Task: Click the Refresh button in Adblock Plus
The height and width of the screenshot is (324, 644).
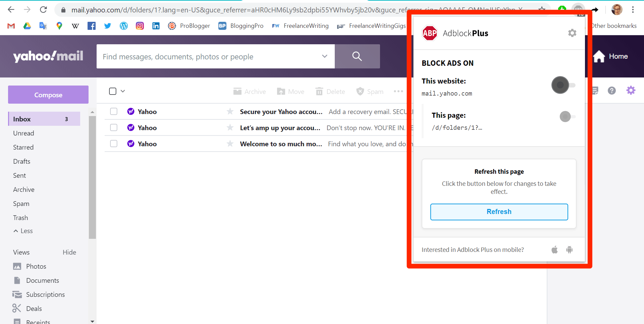Action: coord(499,212)
